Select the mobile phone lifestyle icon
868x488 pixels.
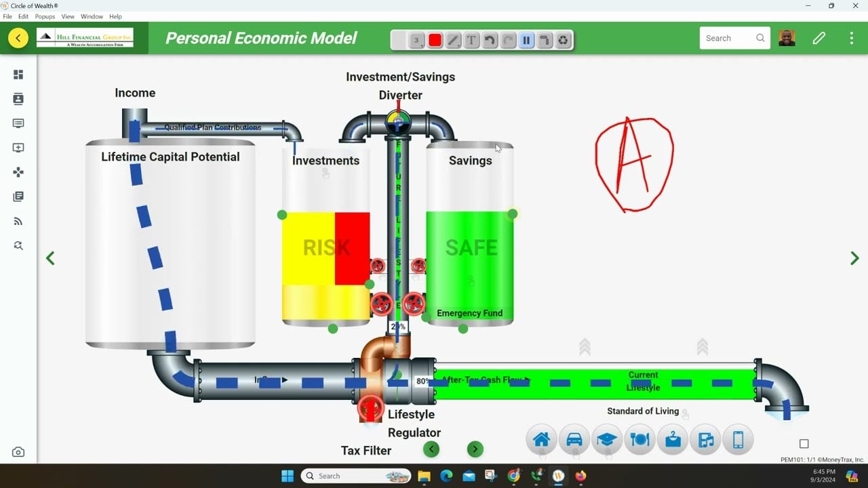[x=738, y=440]
